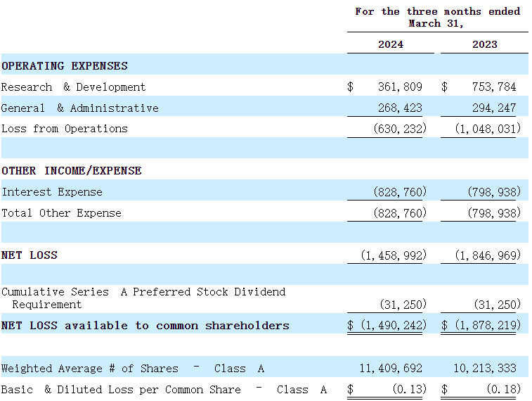The image size is (532, 401).
Task: Click the NET LOSS row label
Action: (x=30, y=255)
